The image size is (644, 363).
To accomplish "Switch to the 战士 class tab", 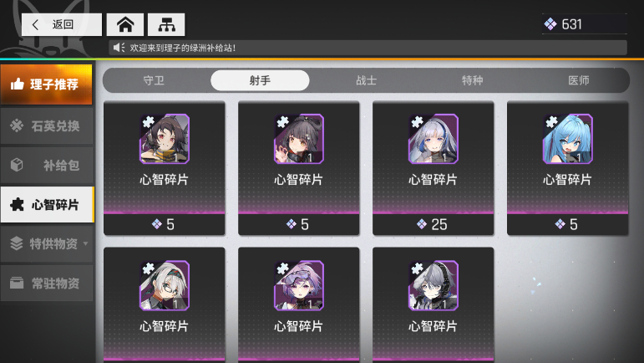I will coord(367,80).
